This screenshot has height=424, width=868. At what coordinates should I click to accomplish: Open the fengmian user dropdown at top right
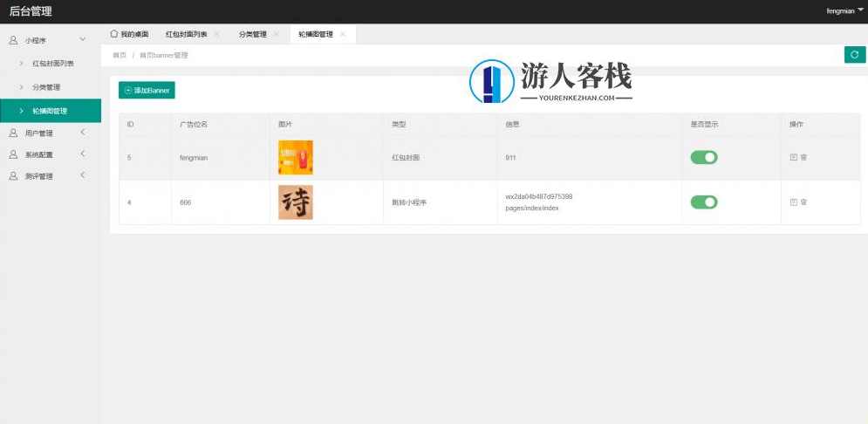[x=844, y=11]
